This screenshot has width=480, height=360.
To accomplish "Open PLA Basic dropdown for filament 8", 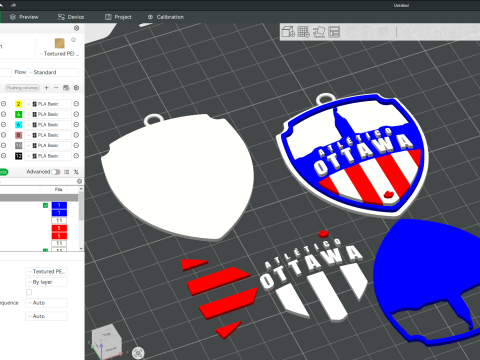I will point(48,135).
